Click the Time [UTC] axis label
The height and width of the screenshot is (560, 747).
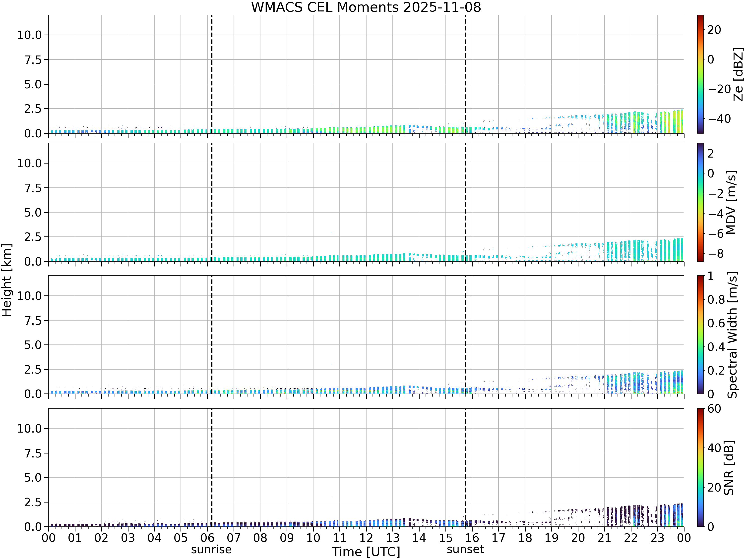coord(366,552)
